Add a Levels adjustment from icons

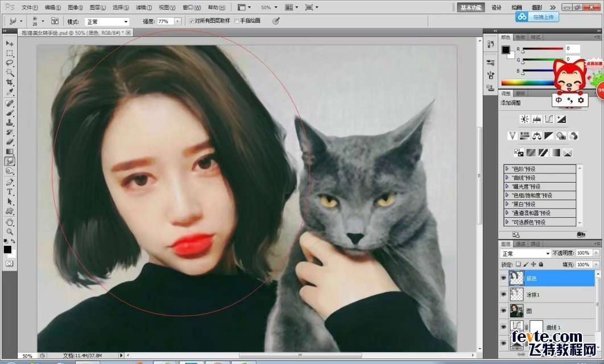[x=536, y=119]
